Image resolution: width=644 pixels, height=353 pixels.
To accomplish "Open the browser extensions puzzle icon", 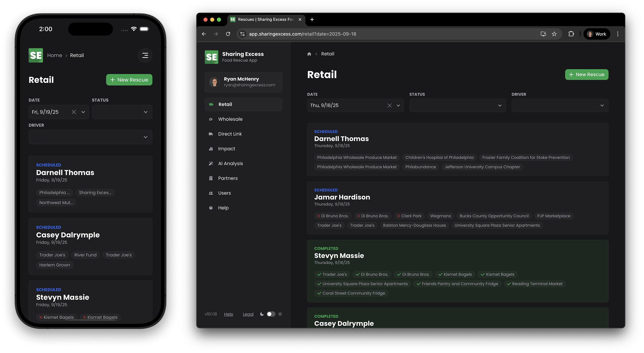I will pos(571,34).
